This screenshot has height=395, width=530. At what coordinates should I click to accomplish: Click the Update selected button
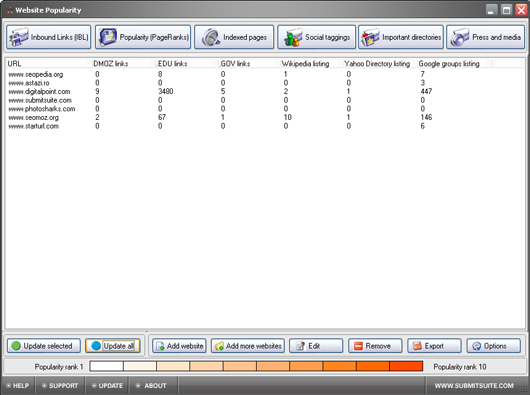[x=44, y=346]
